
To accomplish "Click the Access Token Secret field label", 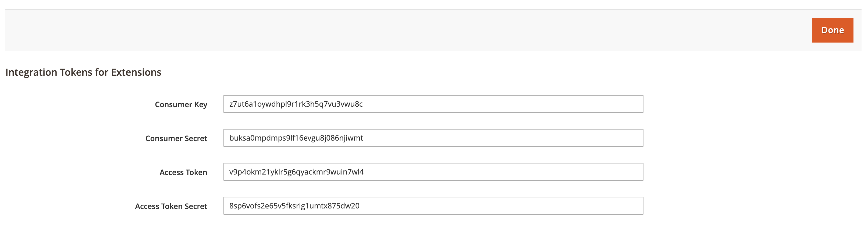I will [x=171, y=206].
